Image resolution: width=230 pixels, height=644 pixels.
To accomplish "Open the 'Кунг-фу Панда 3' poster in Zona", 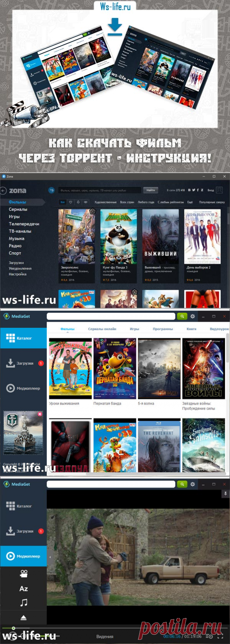I will (x=118, y=236).
